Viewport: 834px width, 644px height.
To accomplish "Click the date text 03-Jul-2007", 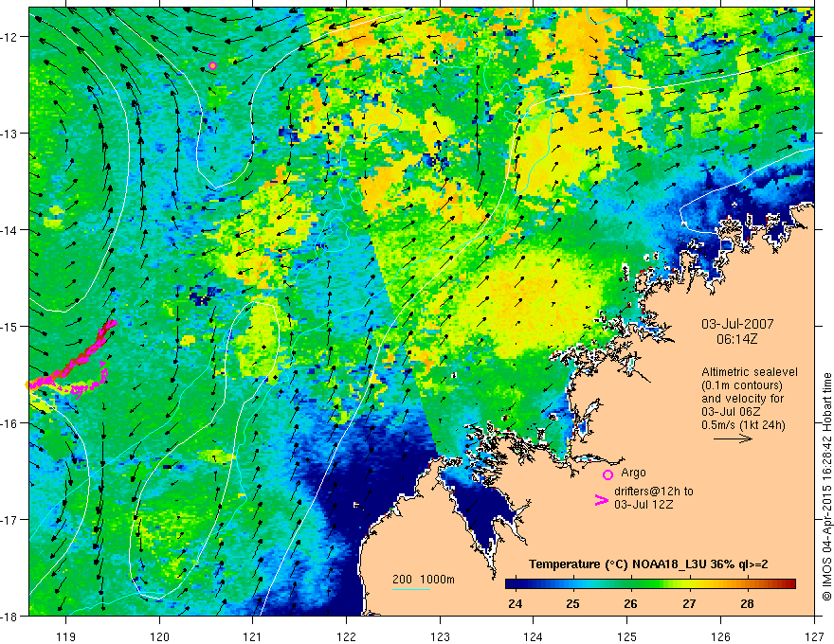I will pyautogui.click(x=737, y=324).
